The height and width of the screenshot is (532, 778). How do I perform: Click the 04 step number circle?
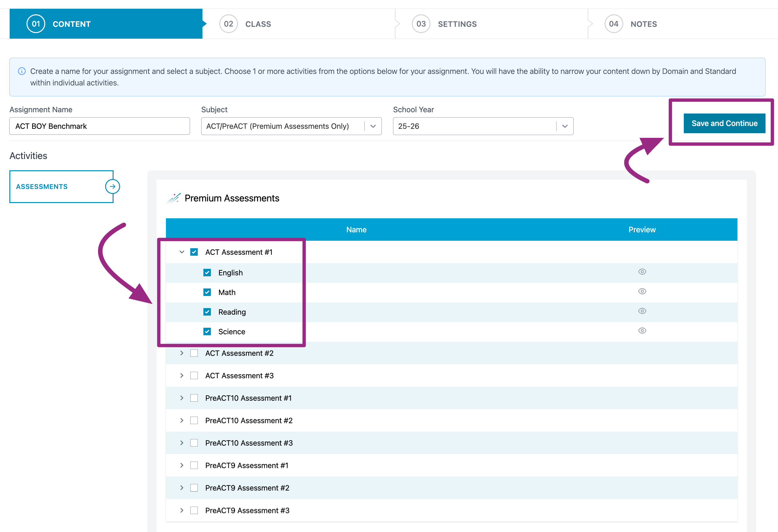pos(613,24)
